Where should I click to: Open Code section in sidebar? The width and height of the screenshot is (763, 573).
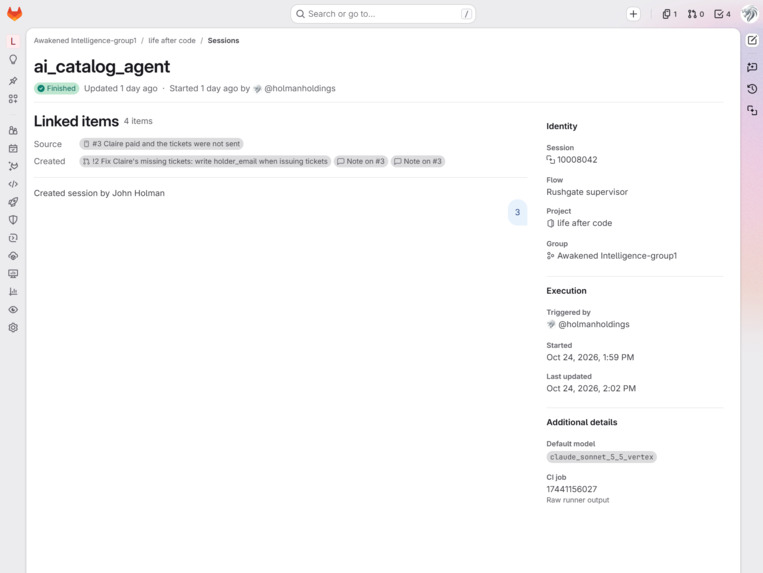coord(13,184)
